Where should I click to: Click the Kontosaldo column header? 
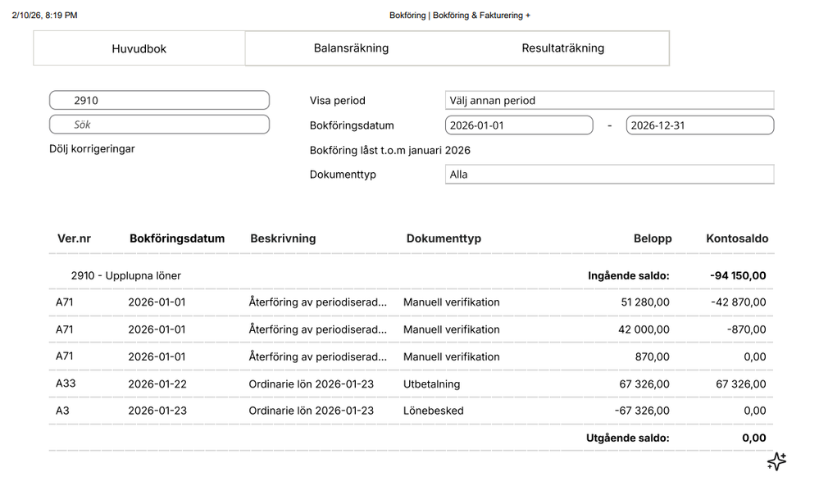coord(737,238)
